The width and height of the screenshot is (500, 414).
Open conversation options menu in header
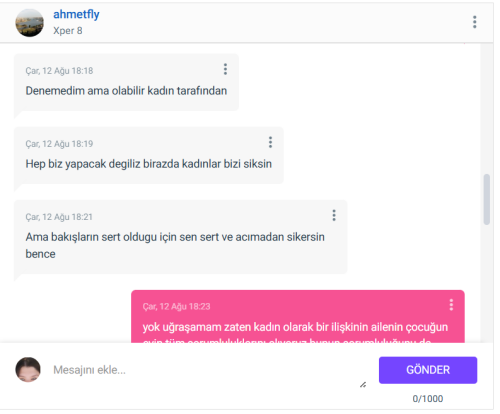coord(474,22)
